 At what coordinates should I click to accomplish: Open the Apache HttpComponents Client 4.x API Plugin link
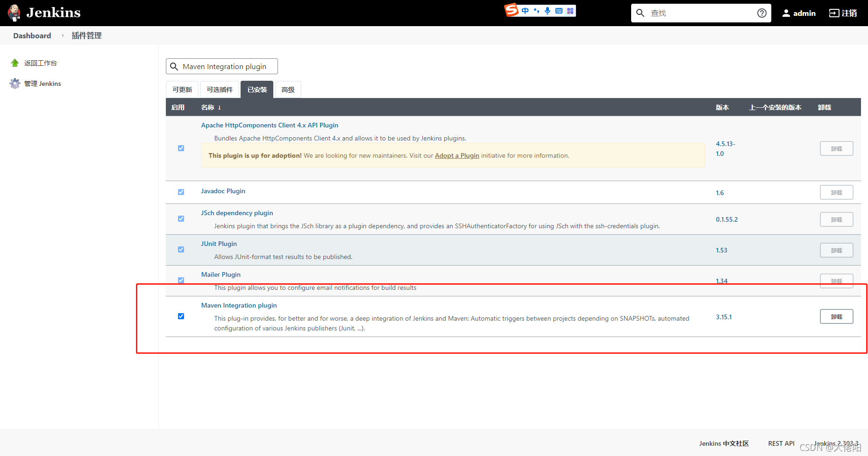click(x=270, y=125)
